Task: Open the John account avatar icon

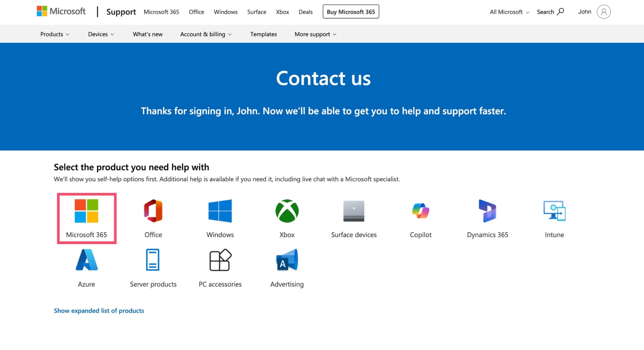Action: tap(604, 12)
